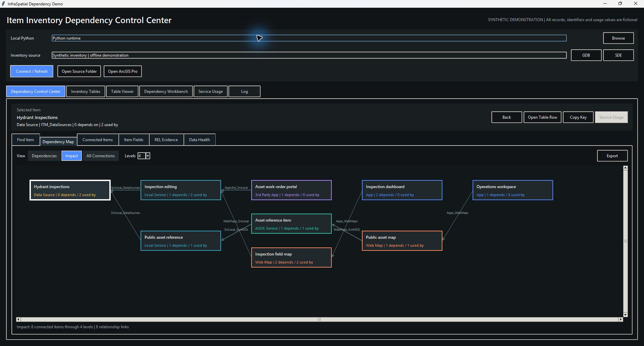Switch view to Dependencies
This screenshot has height=346, width=644.
[x=44, y=156]
